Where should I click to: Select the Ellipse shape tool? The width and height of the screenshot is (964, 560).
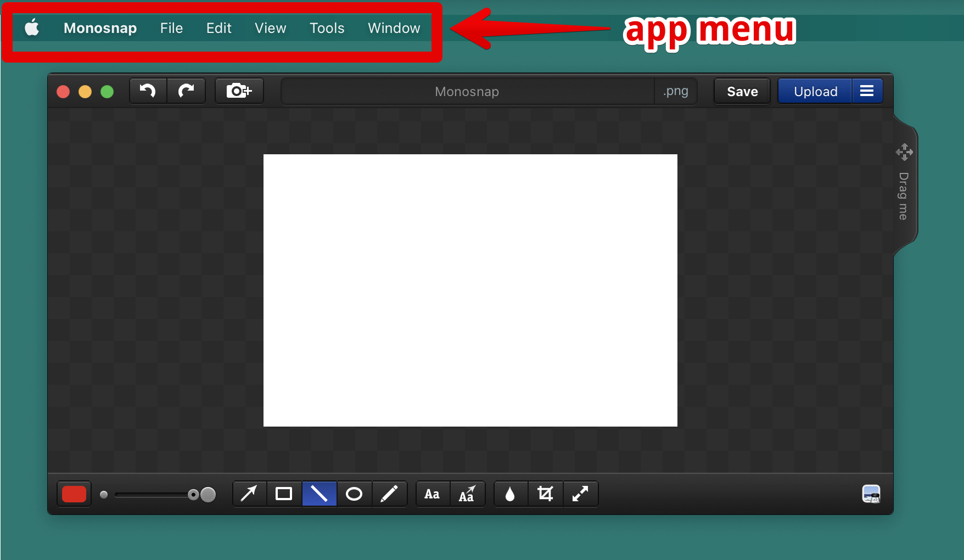(354, 494)
